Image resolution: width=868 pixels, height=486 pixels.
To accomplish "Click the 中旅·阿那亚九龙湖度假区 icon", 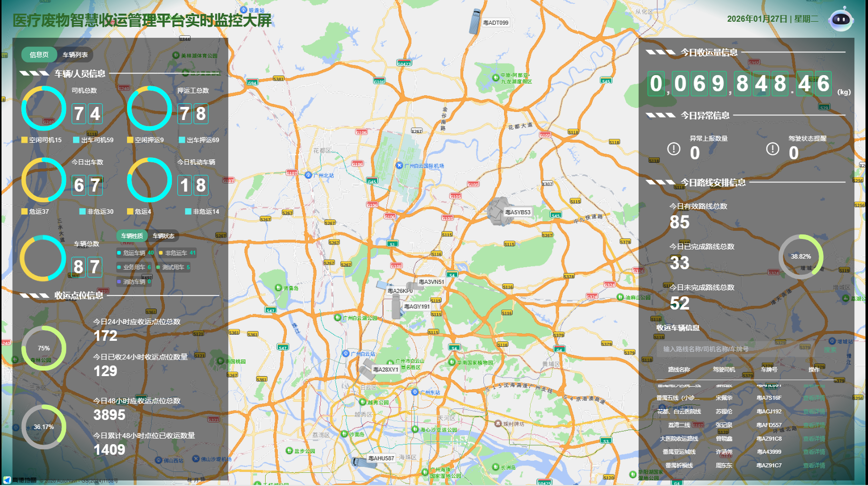I will coord(495,77).
